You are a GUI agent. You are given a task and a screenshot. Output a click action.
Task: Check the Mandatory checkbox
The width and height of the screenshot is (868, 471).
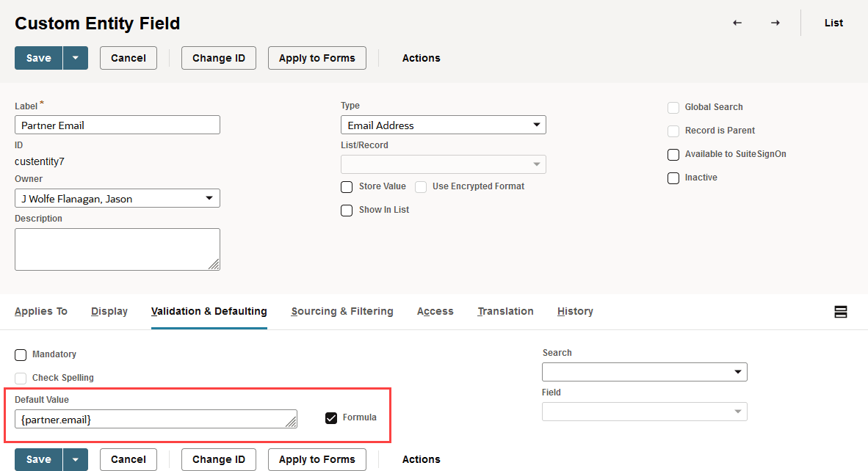pos(21,355)
